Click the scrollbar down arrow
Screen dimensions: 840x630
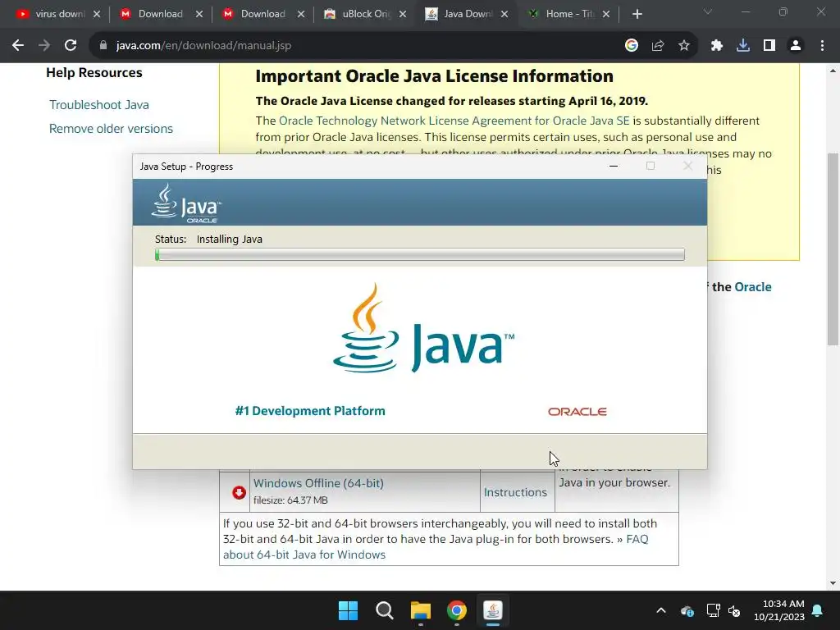[x=833, y=583]
